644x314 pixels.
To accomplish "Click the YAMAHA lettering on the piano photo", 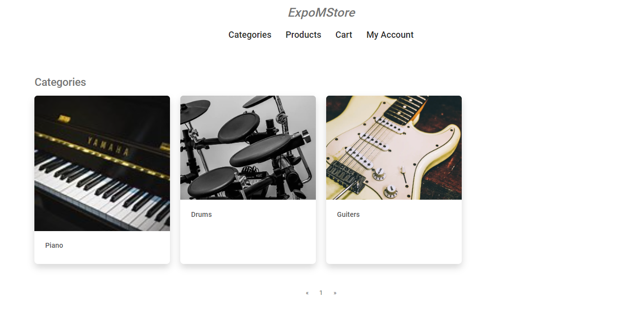I will click(109, 146).
